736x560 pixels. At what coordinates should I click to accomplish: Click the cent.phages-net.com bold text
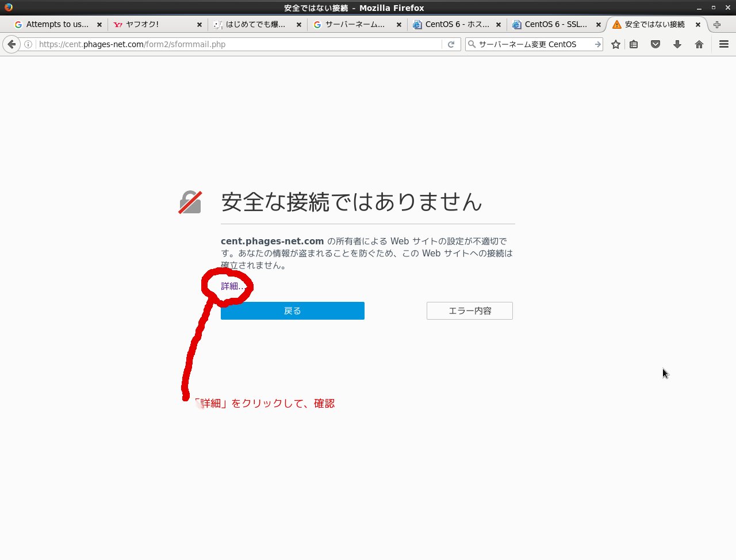[273, 241]
